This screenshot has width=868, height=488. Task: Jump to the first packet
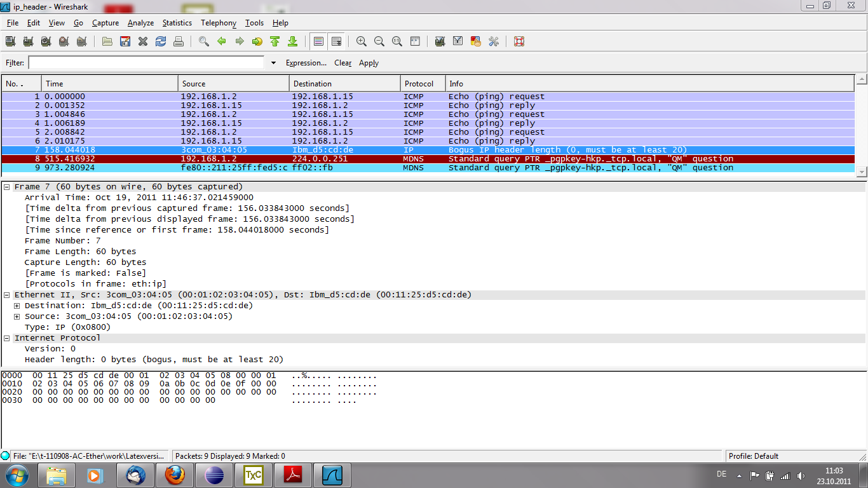[275, 41]
